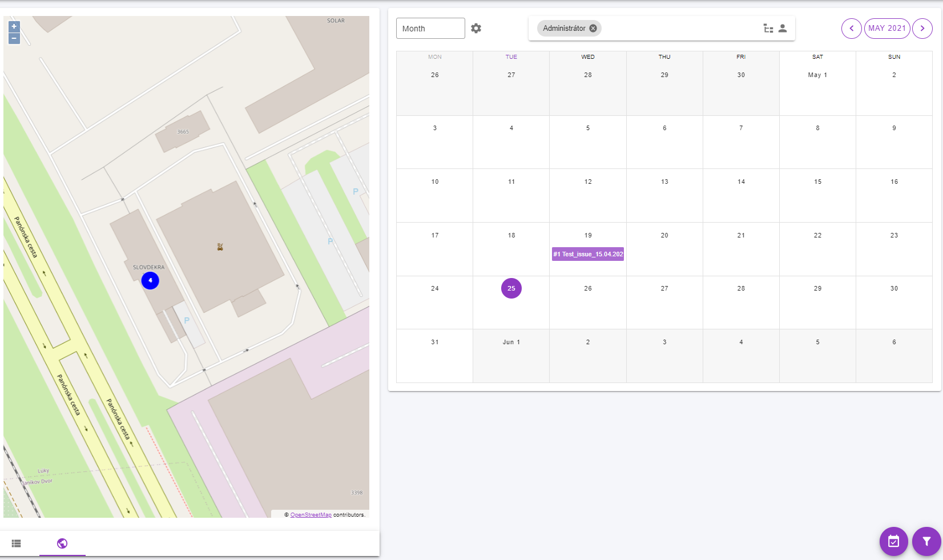Zoom in on the map

[x=14, y=26]
